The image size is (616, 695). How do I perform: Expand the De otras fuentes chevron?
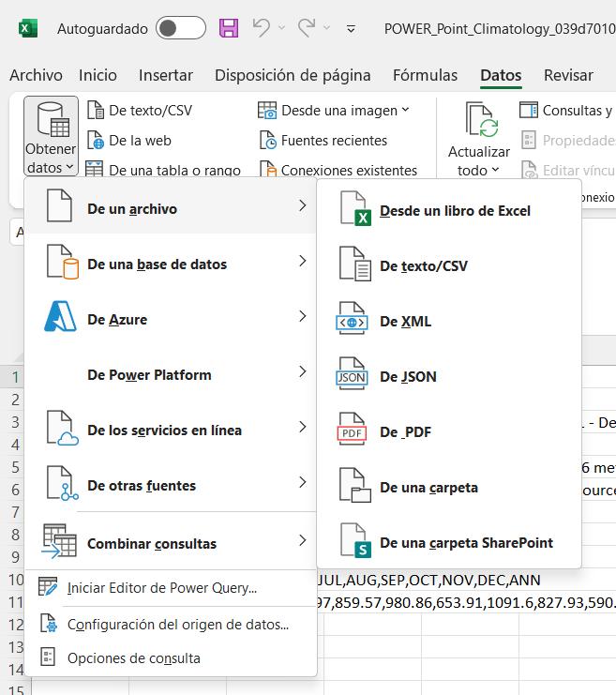302,482
